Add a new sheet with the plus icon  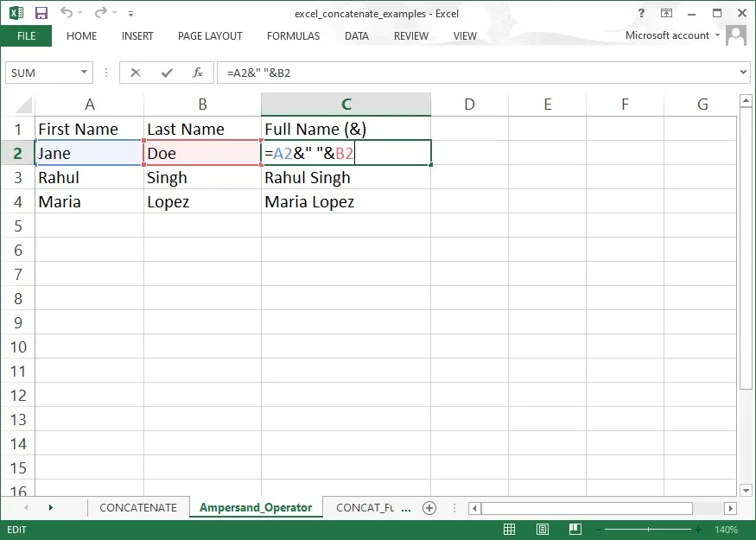point(429,508)
